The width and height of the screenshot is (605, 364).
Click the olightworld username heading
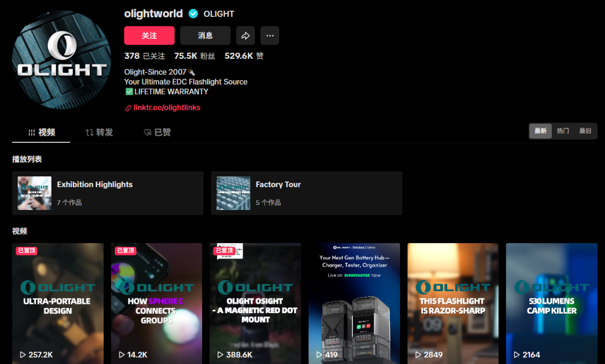pyautogui.click(x=153, y=14)
